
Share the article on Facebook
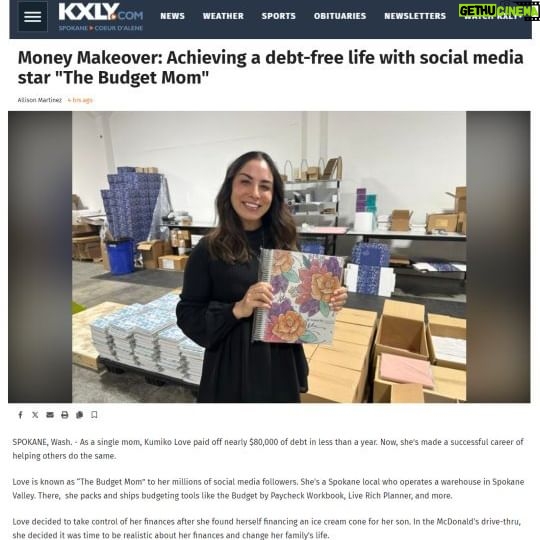pyautogui.click(x=20, y=415)
